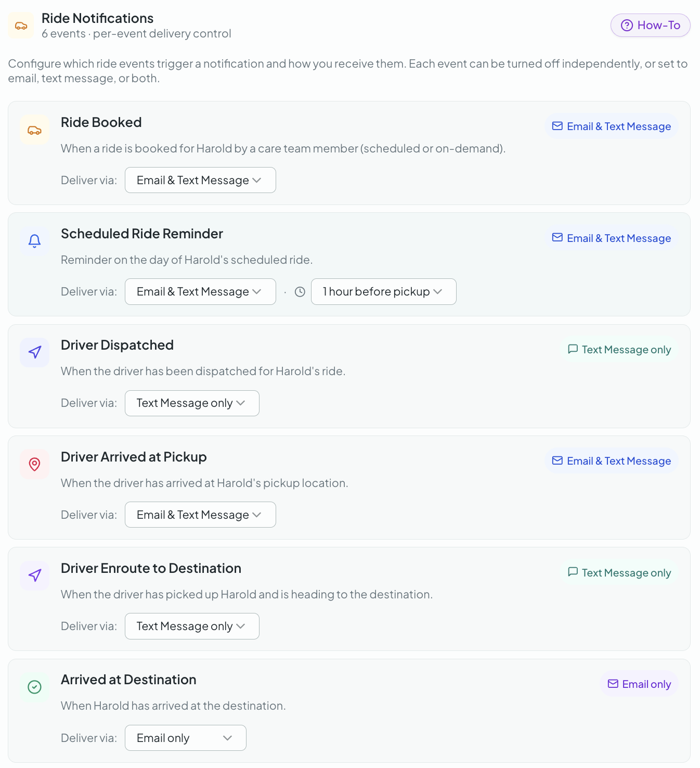Image resolution: width=700 pixels, height=768 pixels.
Task: Switch Arrived at Destination delivery to Email only
Action: coord(185,738)
